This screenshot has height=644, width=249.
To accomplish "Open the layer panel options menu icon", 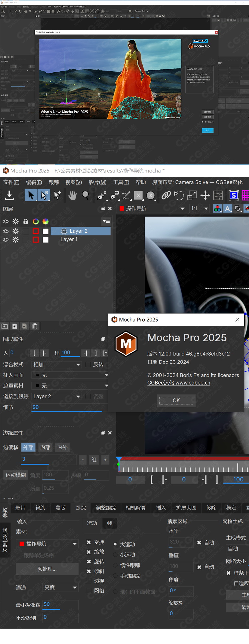I will coord(106,221).
